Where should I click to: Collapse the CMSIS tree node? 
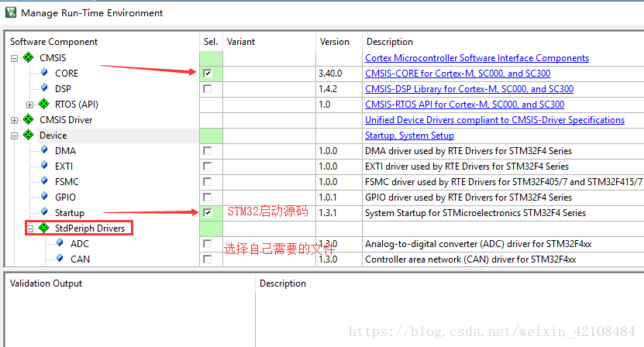pyautogui.click(x=15, y=58)
